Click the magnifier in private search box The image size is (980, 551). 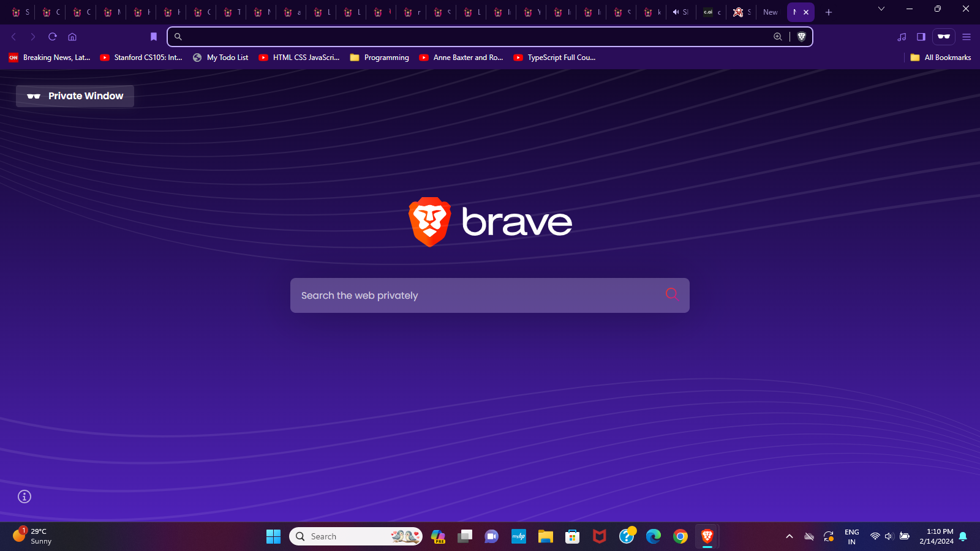tap(672, 294)
